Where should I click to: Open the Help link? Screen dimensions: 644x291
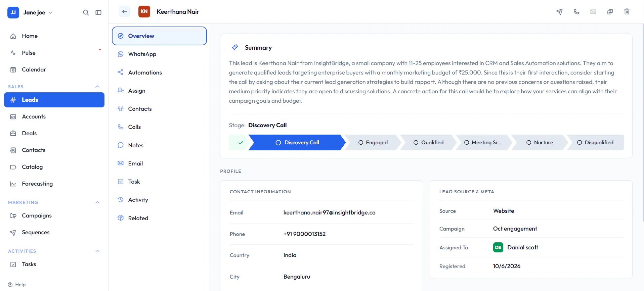[x=17, y=285]
